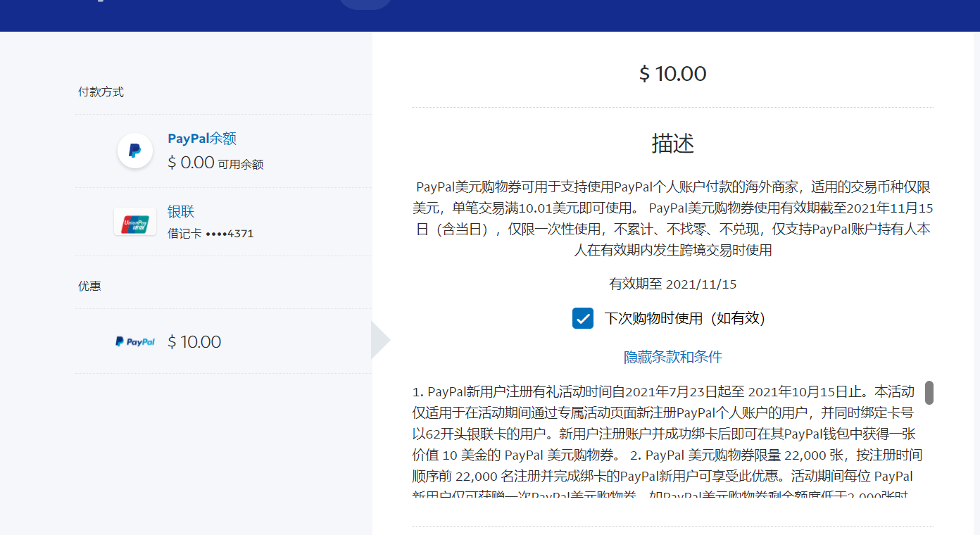Click the PayPal balance logo icon
This screenshot has height=535, width=980.
coord(135,151)
